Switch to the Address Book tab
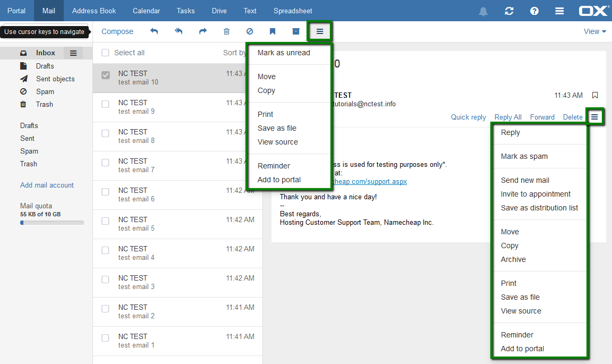612x364 pixels. tap(93, 11)
